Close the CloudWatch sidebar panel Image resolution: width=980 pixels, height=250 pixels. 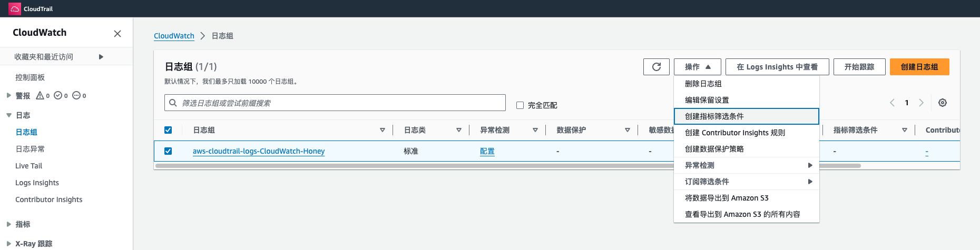(117, 34)
